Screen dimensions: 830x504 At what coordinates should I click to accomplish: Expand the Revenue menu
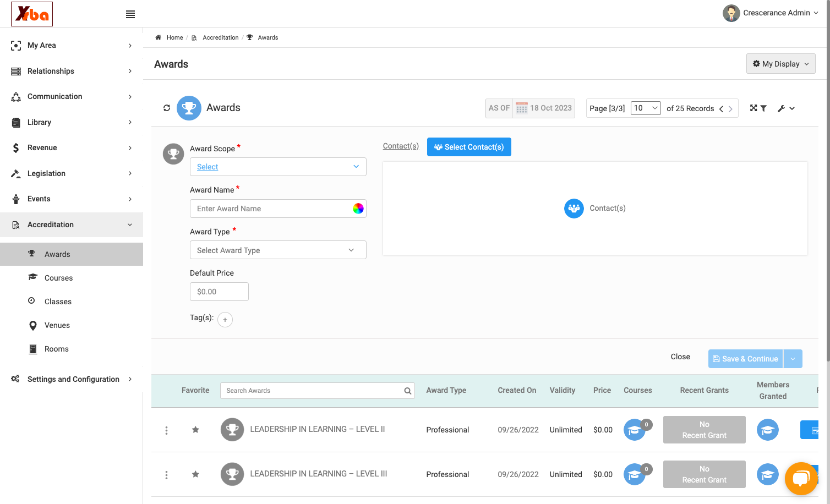(72, 147)
